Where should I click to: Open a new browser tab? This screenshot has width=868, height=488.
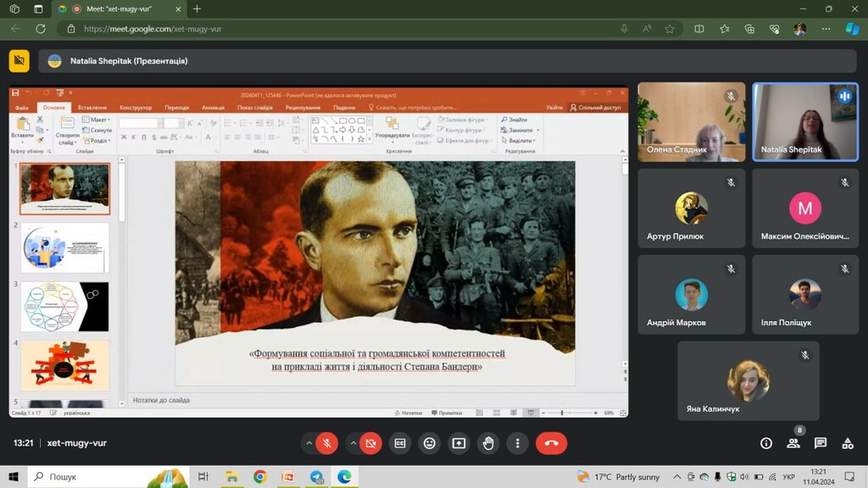tap(198, 8)
